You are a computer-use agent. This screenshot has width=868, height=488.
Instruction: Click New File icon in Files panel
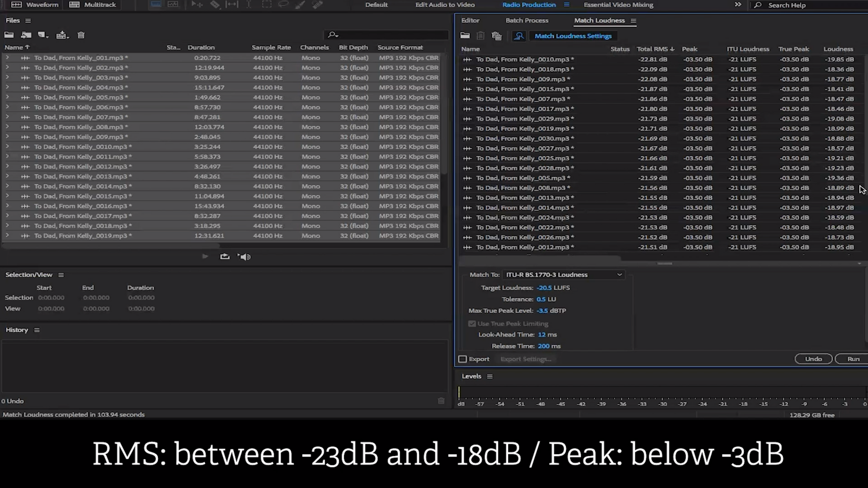(x=43, y=35)
